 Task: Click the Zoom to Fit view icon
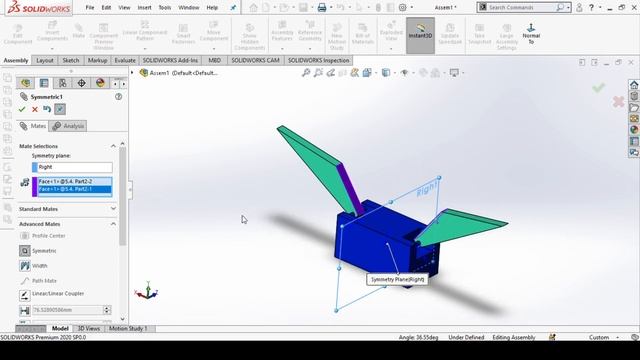[306, 73]
